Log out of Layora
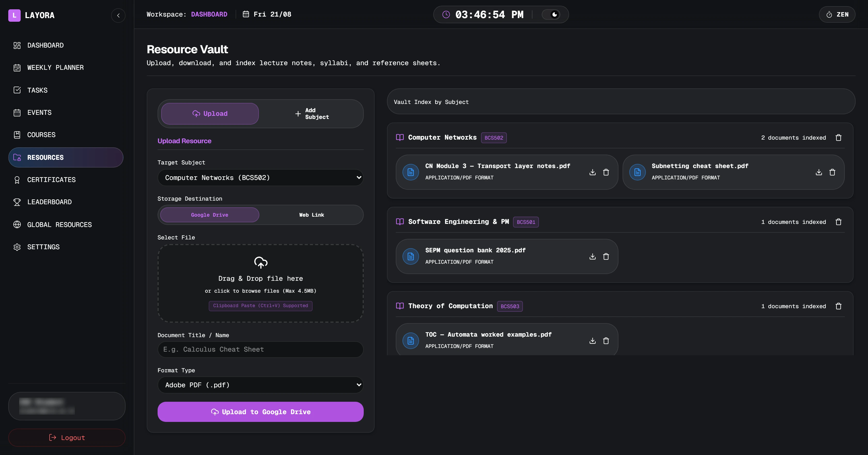 pyautogui.click(x=67, y=437)
